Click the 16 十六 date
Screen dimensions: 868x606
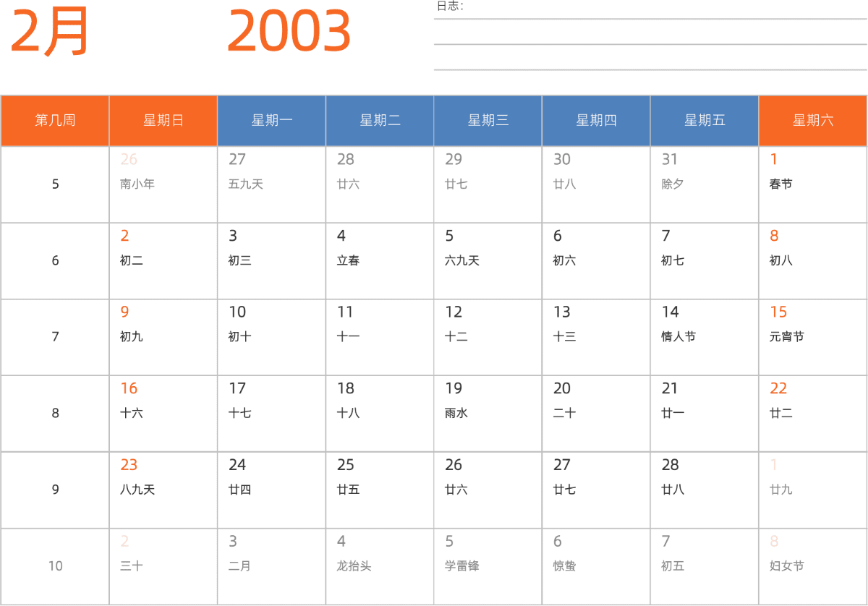pyautogui.click(x=163, y=414)
